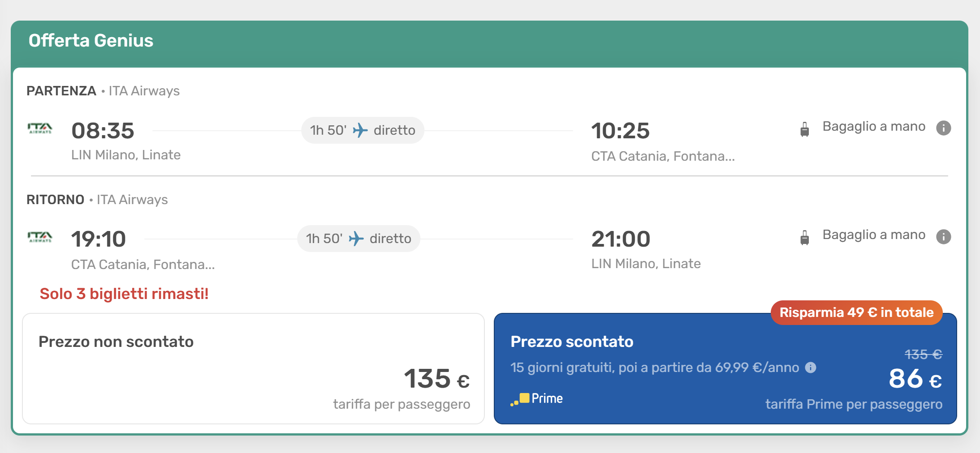Click the departure 1h 50' diretto pill

363,130
